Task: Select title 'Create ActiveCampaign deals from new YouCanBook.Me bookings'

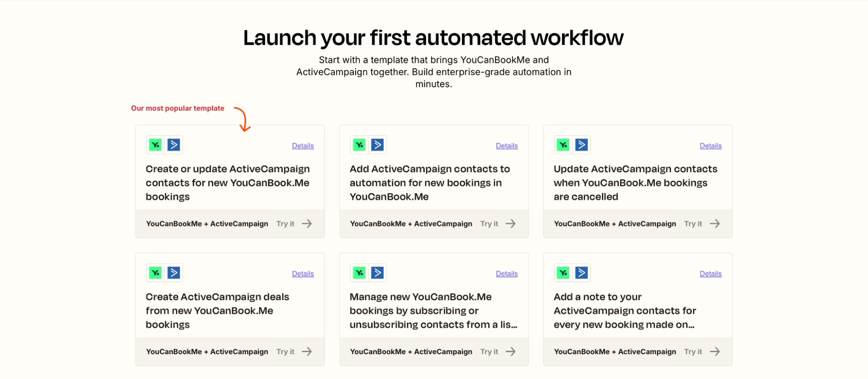Action: coord(217,310)
